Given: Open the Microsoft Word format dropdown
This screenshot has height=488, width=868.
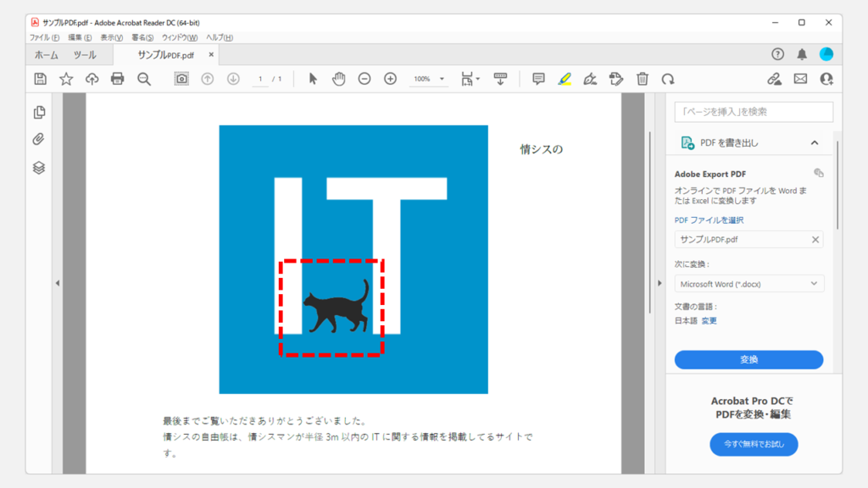Looking at the screenshot, I should [x=748, y=284].
